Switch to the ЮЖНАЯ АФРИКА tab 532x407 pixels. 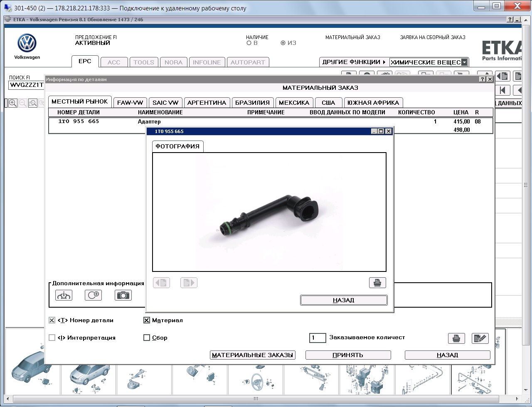(373, 103)
